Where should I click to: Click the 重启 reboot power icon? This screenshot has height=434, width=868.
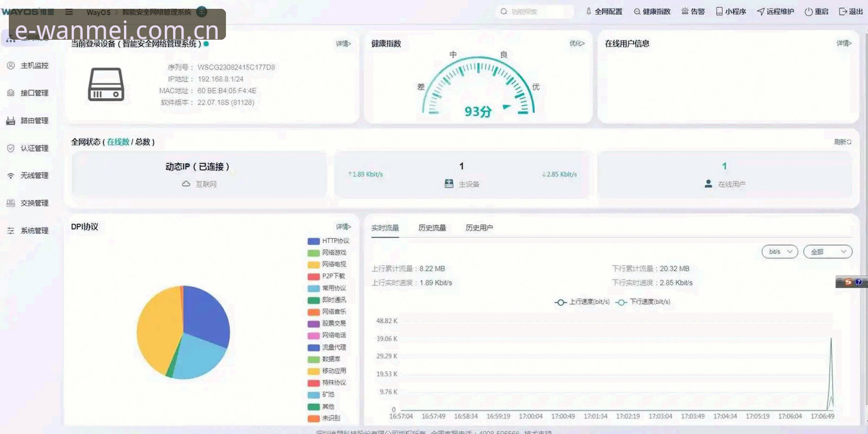[817, 12]
